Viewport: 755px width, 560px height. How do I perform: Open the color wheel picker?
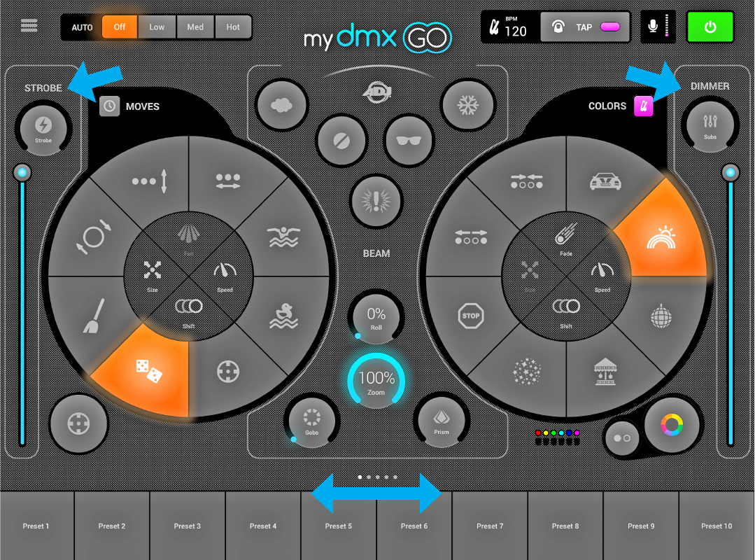click(672, 425)
